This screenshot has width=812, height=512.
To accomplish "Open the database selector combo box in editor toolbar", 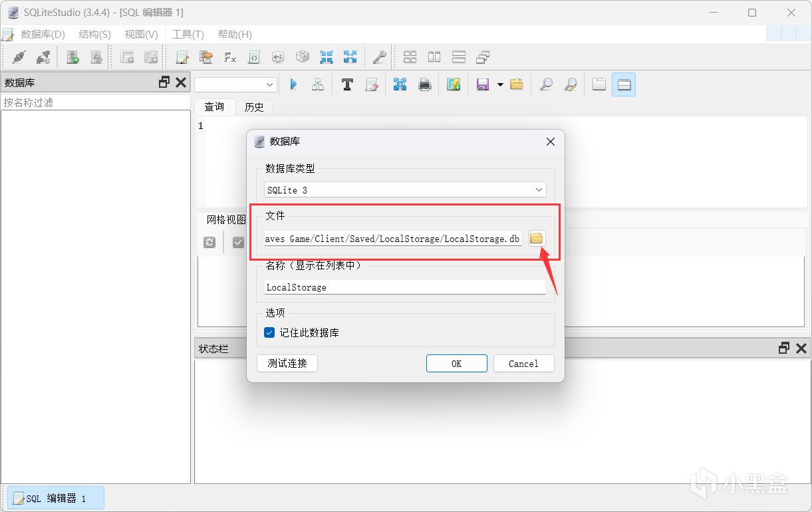I will (235, 84).
